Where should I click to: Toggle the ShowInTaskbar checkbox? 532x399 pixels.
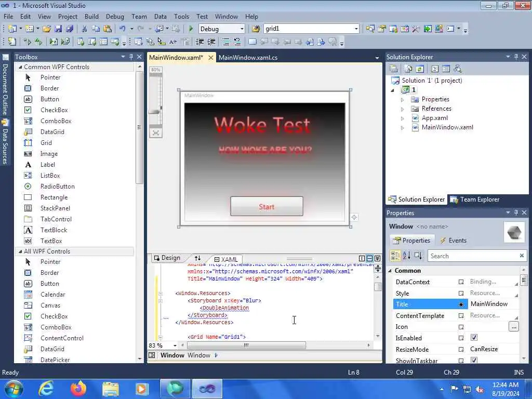[474, 360]
